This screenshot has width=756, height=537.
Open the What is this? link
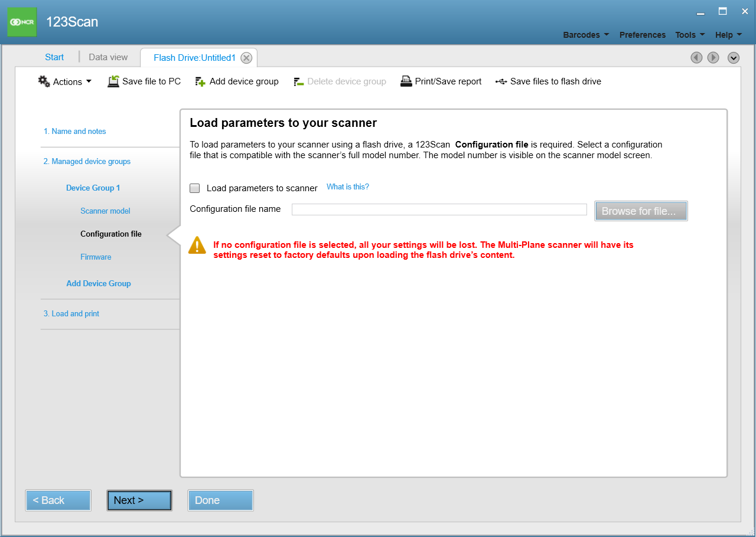(x=347, y=187)
